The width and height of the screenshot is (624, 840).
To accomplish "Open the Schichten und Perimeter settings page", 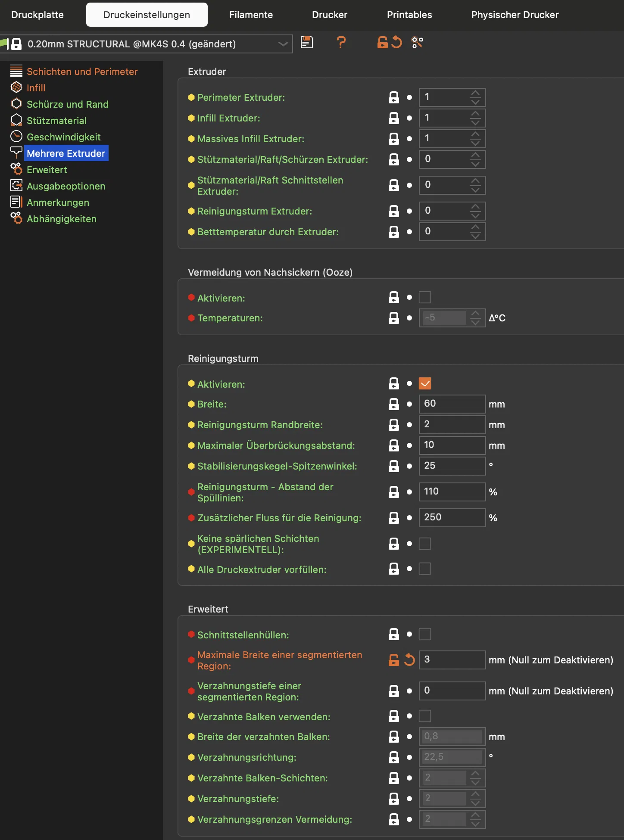I will [x=82, y=72].
